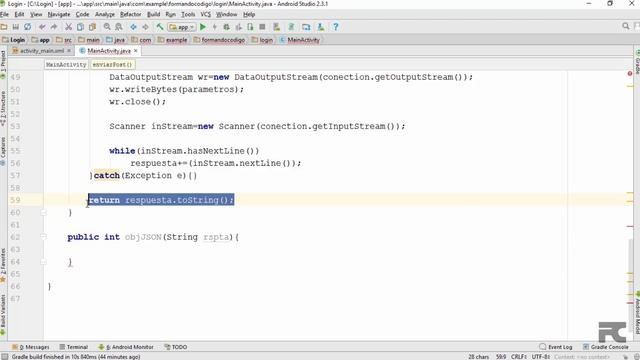Image resolution: width=640 pixels, height=360 pixels.
Task: Close the MainActivity.java tab
Action: [x=136, y=51]
